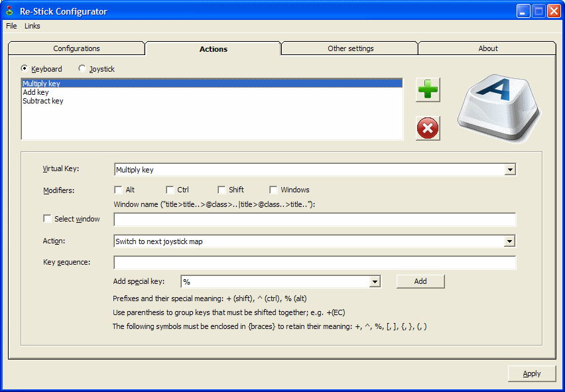Image resolution: width=565 pixels, height=392 pixels.
Task: Open the Action dropdown list
Action: 509,241
